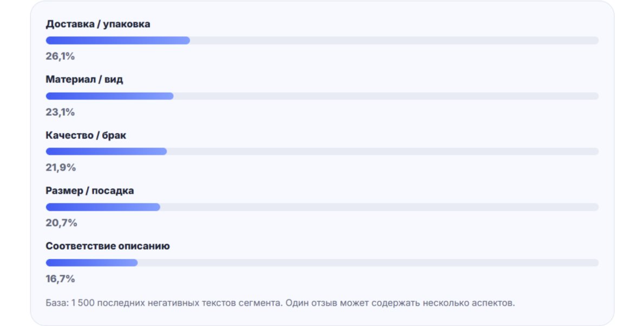Click the База: 1 500 footnote text
Screen dimensions: 644x326
(280, 303)
